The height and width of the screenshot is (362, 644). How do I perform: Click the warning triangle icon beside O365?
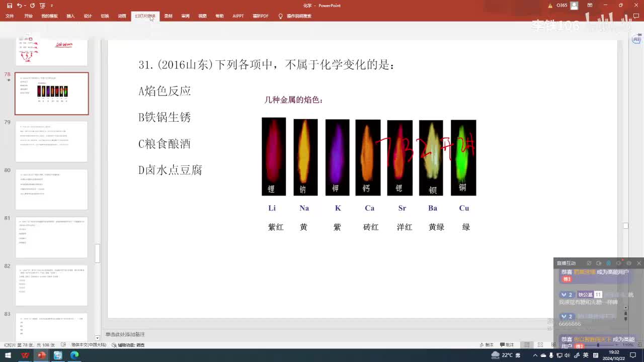(550, 6)
